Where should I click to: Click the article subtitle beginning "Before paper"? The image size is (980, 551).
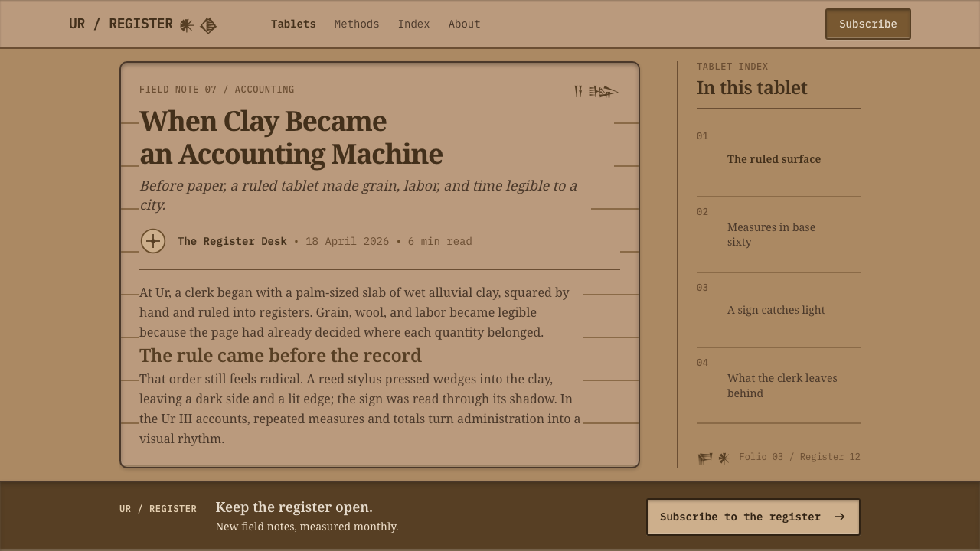pyautogui.click(x=358, y=195)
